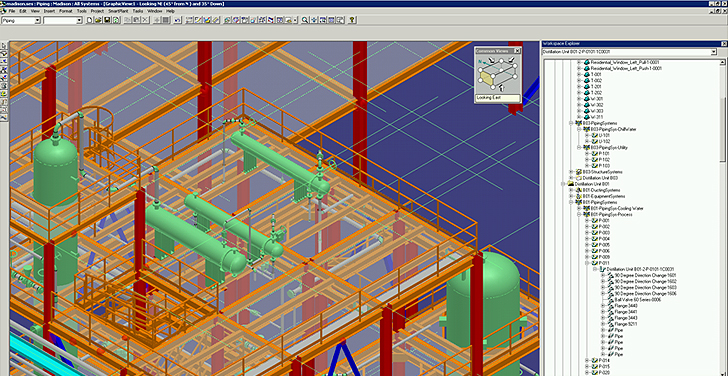Select the Flange 3440 tree item
Screen dimensions: 728x376
click(x=626, y=306)
